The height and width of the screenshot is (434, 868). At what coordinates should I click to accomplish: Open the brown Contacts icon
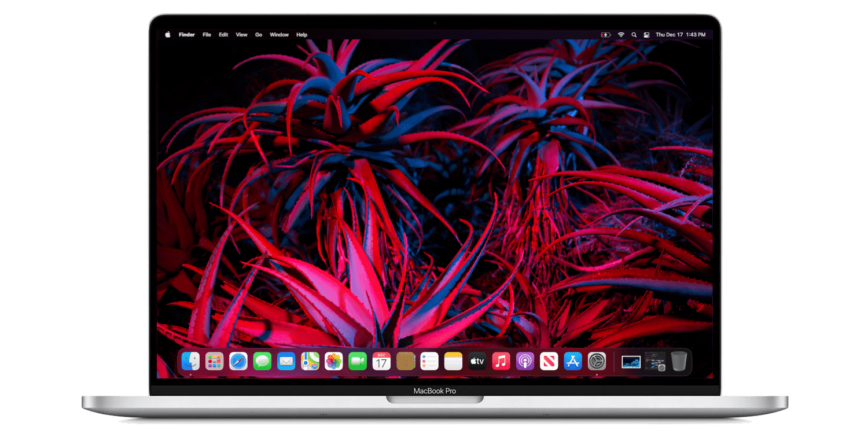[406, 362]
